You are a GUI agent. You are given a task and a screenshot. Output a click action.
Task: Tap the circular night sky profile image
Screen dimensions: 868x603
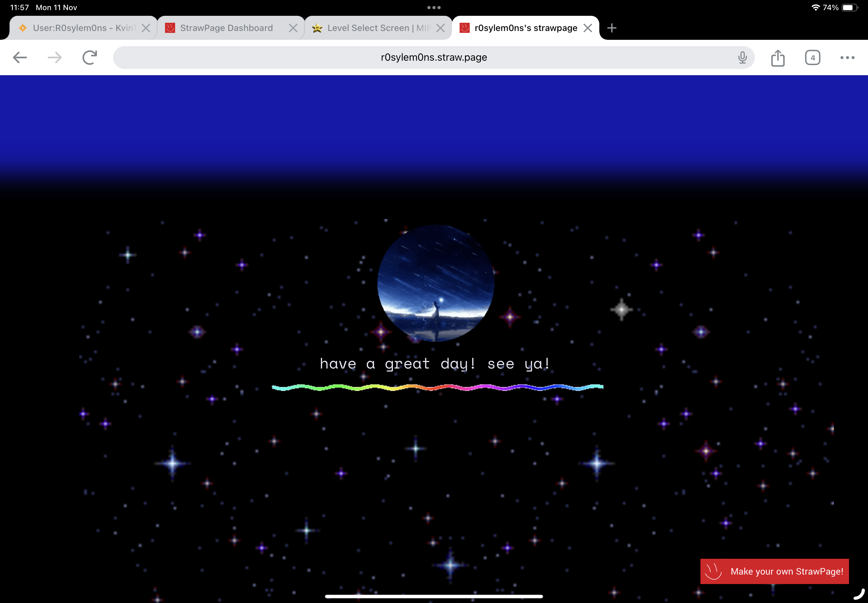(x=435, y=283)
